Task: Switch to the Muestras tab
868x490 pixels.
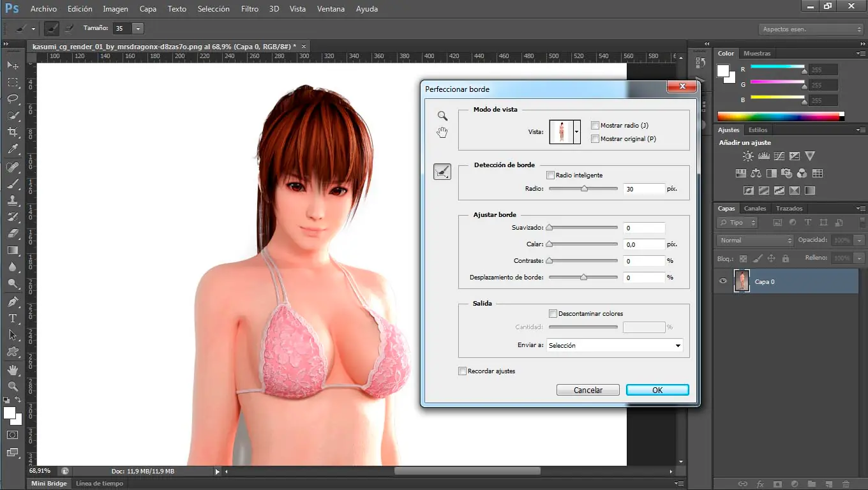Action: (x=757, y=53)
